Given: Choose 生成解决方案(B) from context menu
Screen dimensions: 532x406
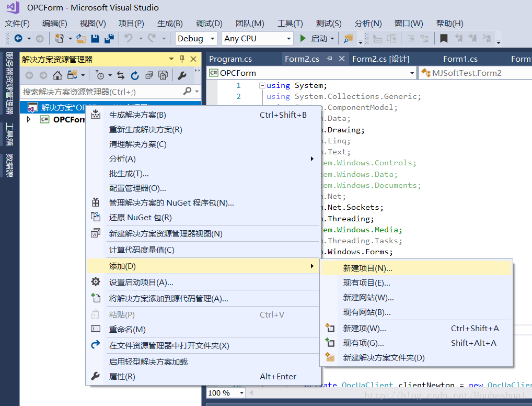Looking at the screenshot, I should (203, 115).
